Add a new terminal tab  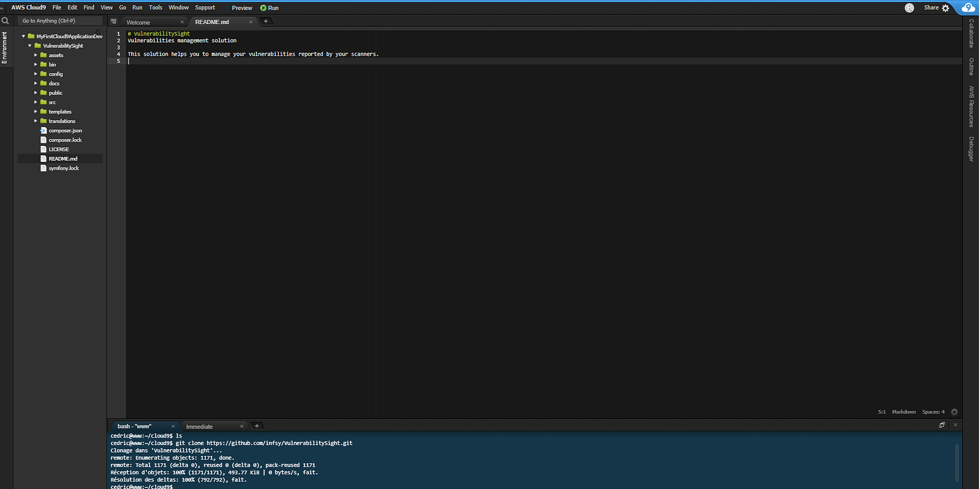[257, 426]
